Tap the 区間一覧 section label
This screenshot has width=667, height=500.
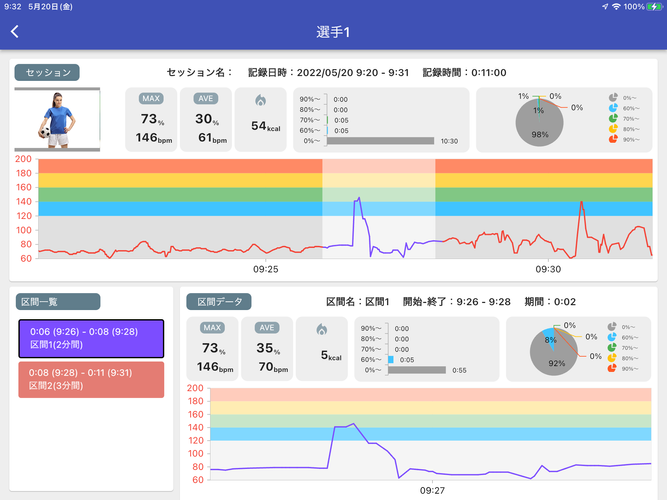coord(58,301)
